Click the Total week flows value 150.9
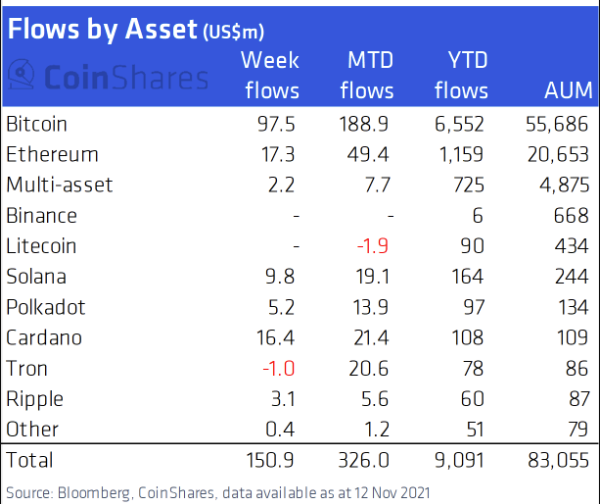Image resolution: width=600 pixels, height=504 pixels. click(270, 460)
